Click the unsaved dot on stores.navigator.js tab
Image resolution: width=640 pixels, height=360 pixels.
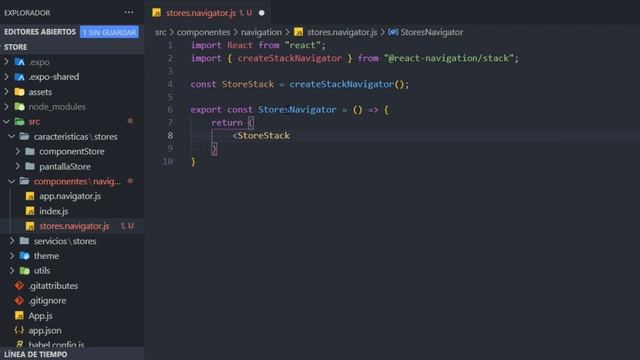coord(262,13)
